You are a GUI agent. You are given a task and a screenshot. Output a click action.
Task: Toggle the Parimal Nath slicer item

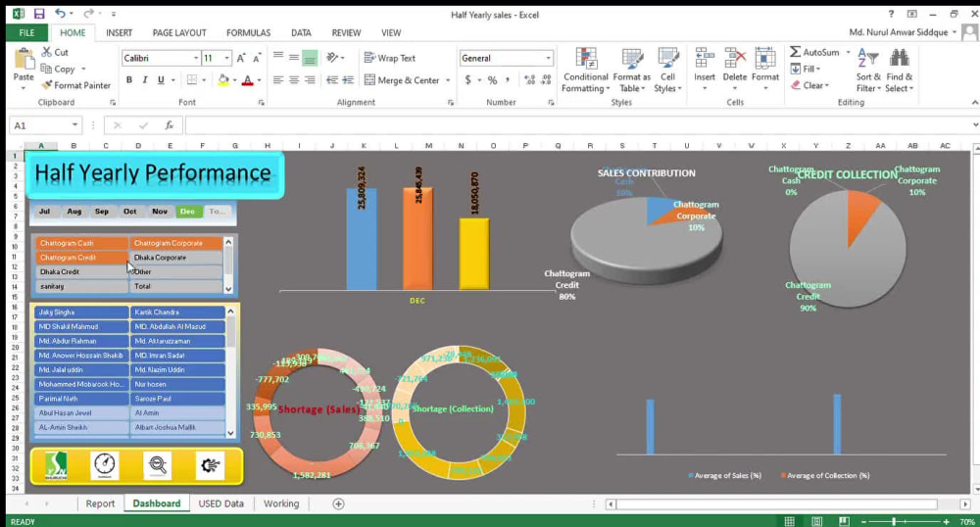click(81, 399)
